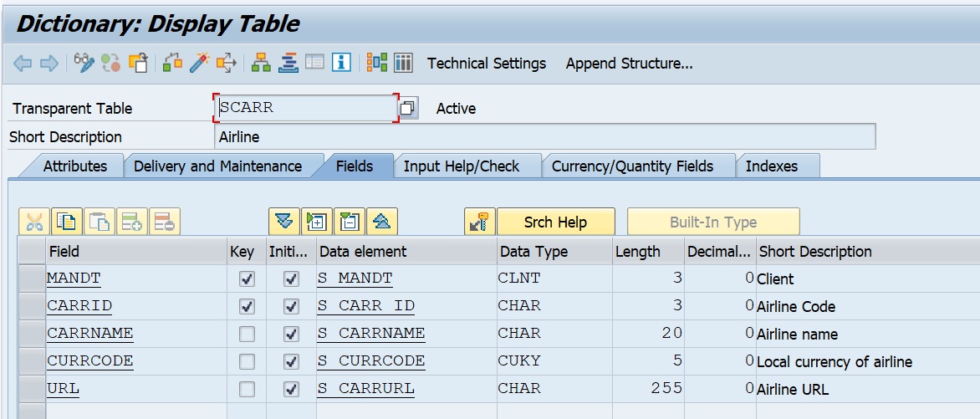Collapse all includes with double up arrows
Screen dimensions: 980x419
pos(382,222)
